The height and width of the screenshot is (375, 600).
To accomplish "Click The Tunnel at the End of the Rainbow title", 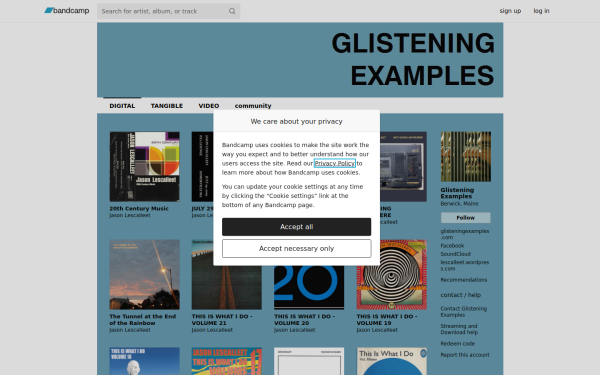I will click(x=143, y=320).
